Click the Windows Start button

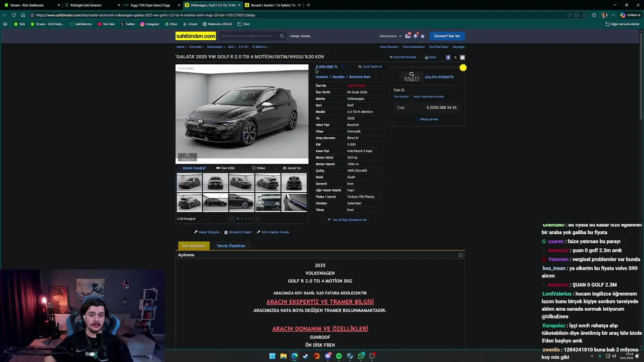(272, 356)
